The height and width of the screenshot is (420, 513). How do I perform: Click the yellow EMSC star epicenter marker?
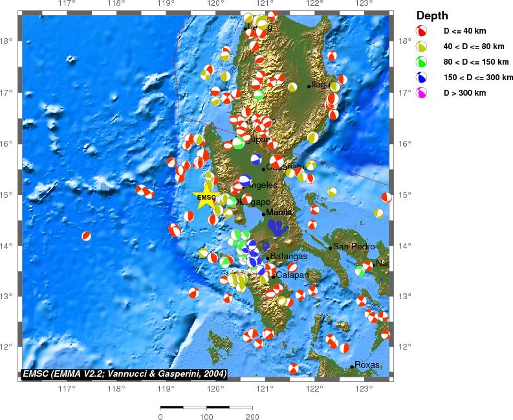coord(206,198)
